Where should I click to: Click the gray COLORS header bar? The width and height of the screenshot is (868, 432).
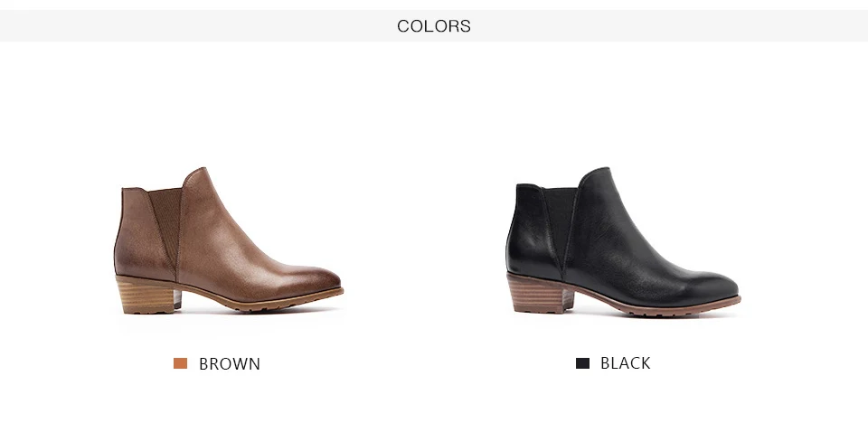tap(434, 25)
